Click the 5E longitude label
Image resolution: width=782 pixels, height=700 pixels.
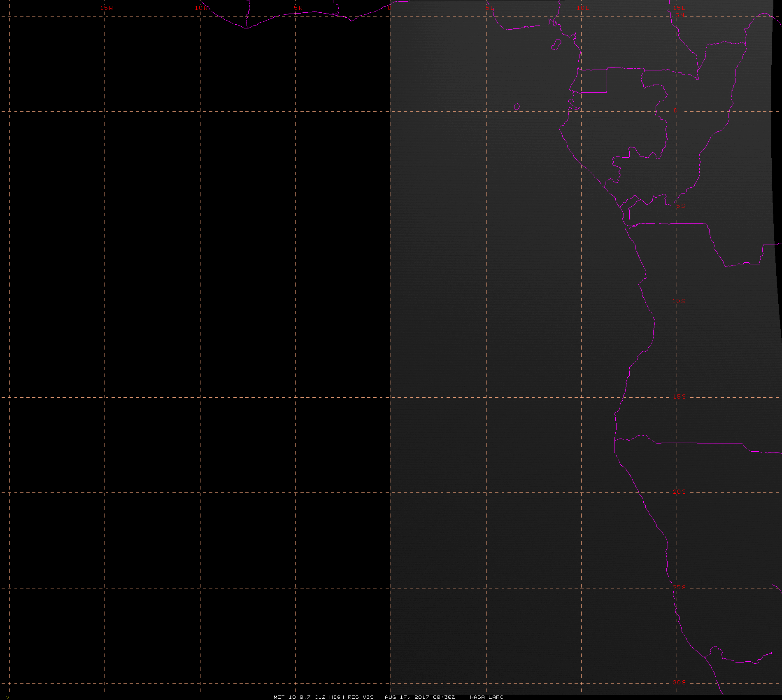(489, 8)
